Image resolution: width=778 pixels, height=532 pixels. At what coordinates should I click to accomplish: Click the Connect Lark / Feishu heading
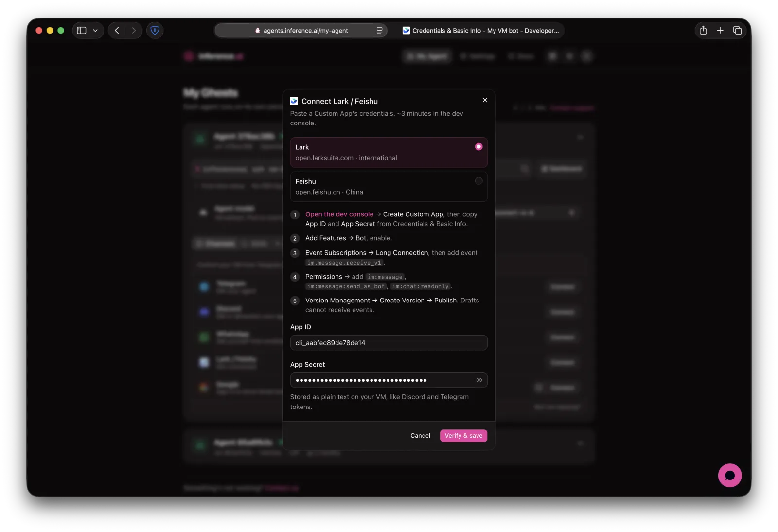pos(339,101)
